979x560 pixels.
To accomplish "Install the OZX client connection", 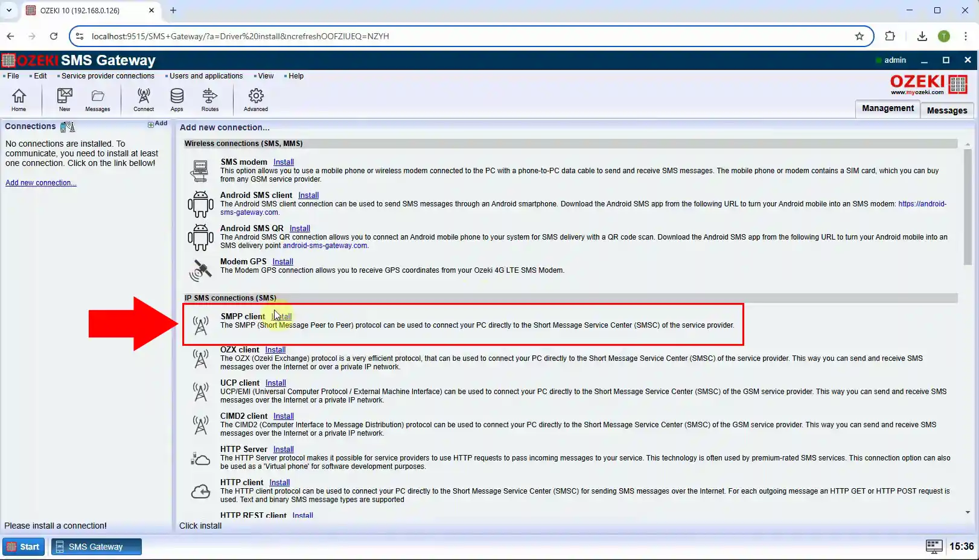I will (x=275, y=350).
